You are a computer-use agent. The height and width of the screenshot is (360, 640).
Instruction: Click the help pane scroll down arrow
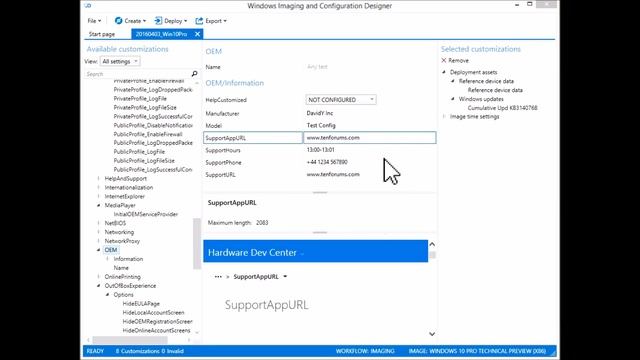tap(432, 334)
